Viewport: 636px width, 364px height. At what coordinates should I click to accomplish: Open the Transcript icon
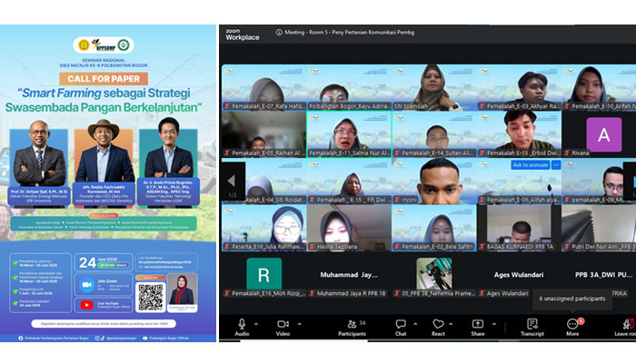click(x=532, y=324)
